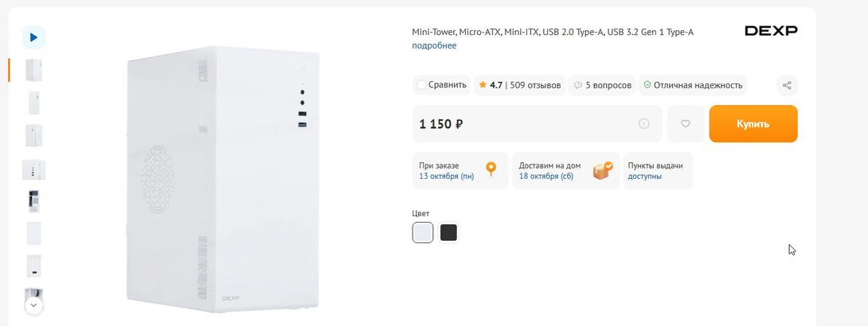
Task: Click the home delivery box icon
Action: click(603, 169)
